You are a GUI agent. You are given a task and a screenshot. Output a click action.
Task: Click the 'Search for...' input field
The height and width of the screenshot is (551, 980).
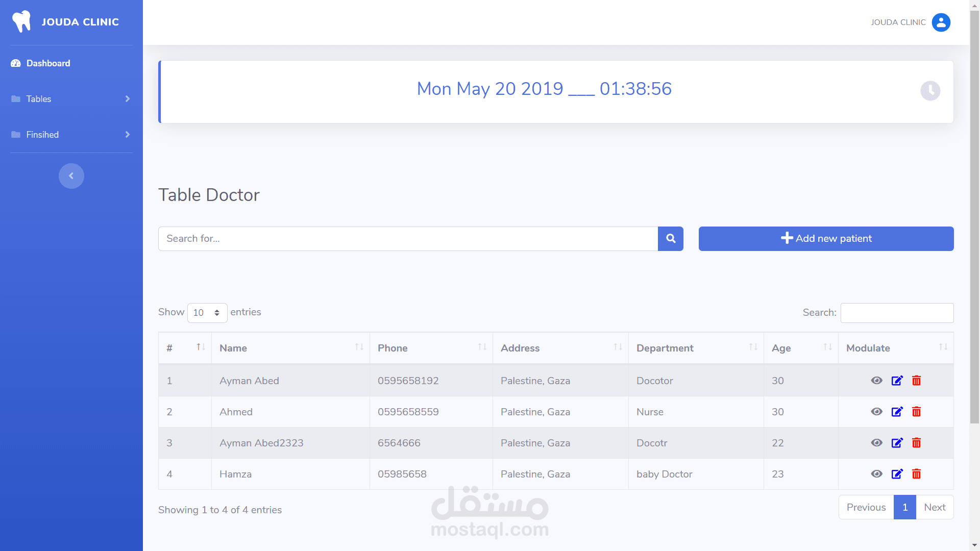click(x=407, y=239)
